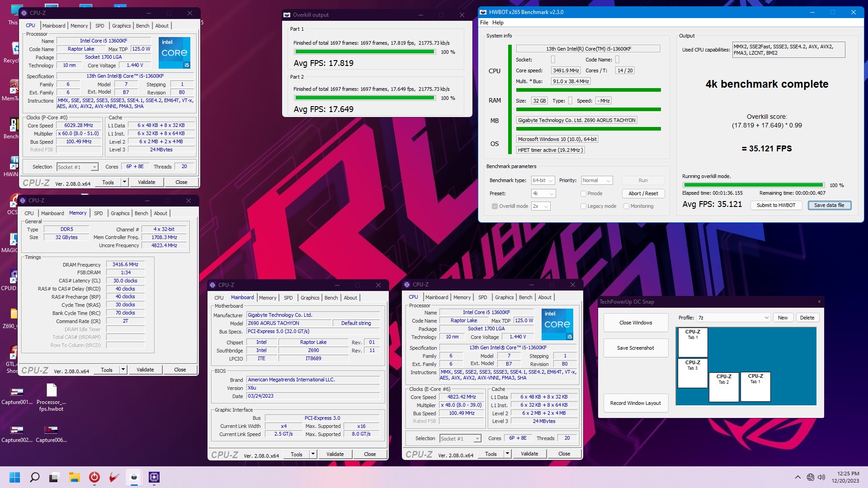This screenshot has width=868, height=488.
Task: Toggle Pmode checkbox in HWBOT
Action: (x=583, y=193)
